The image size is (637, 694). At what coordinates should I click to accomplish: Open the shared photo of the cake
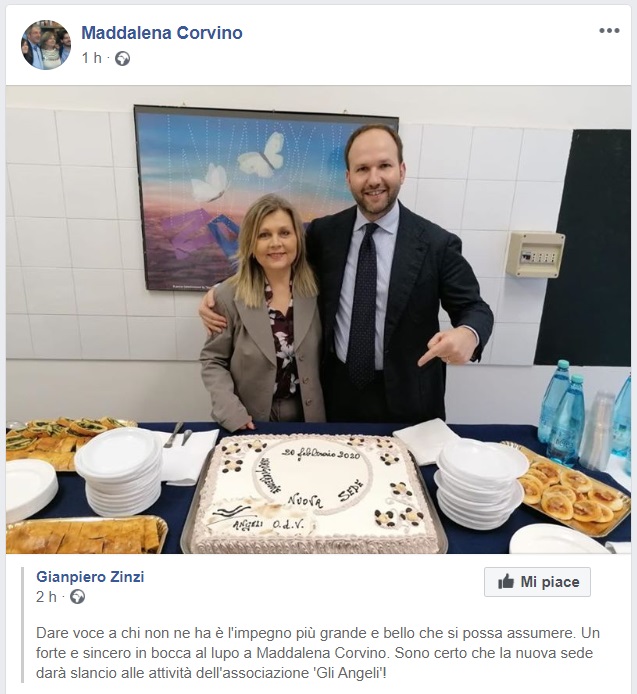(318, 320)
